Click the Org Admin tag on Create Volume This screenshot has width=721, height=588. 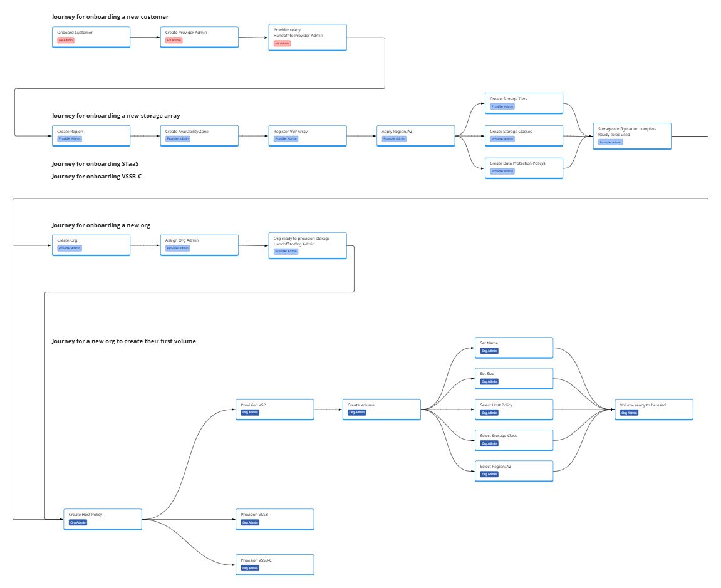(x=357, y=413)
